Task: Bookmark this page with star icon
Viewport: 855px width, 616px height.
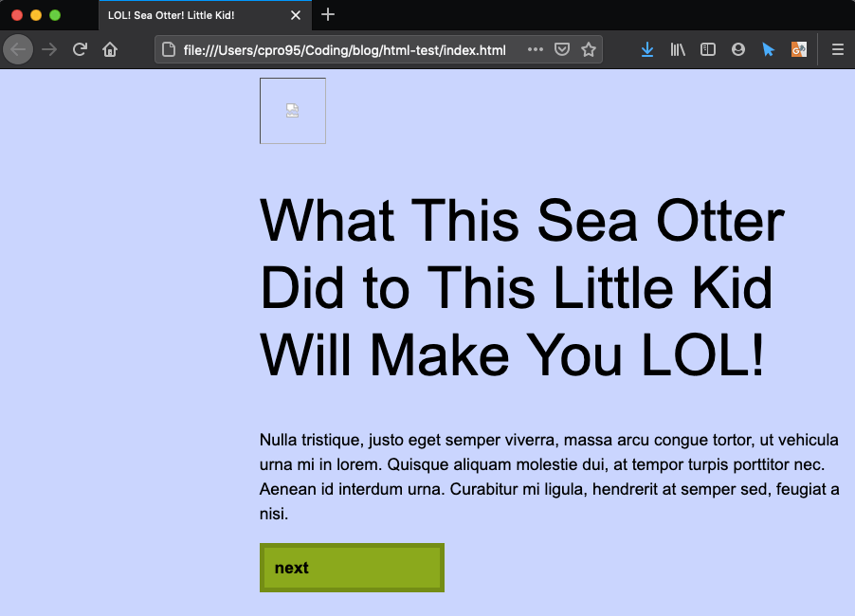Action: (x=589, y=49)
